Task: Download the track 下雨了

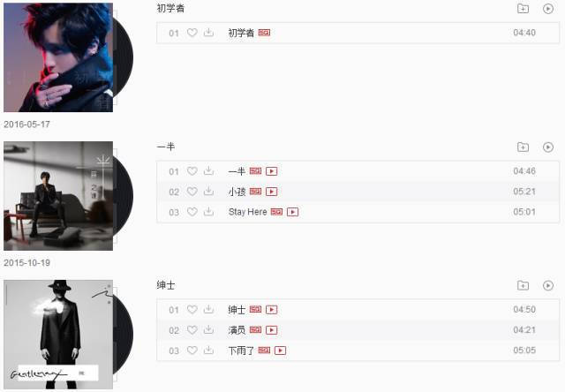Action: (208, 351)
